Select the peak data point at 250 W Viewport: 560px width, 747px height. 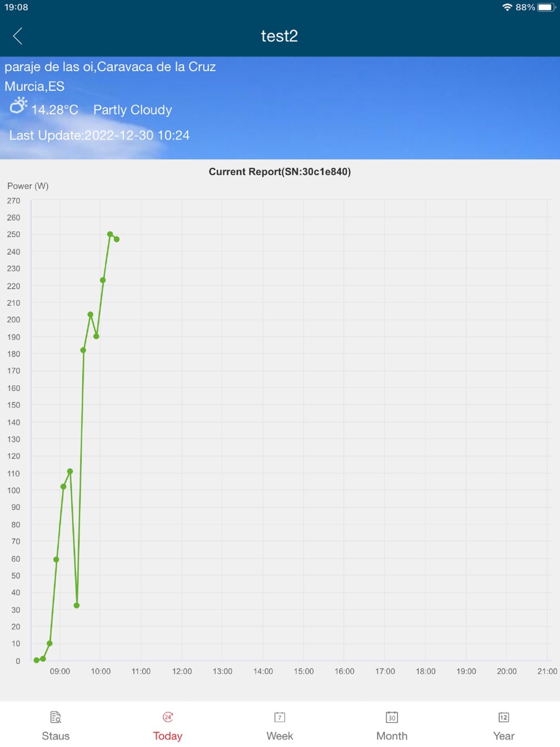[110, 234]
